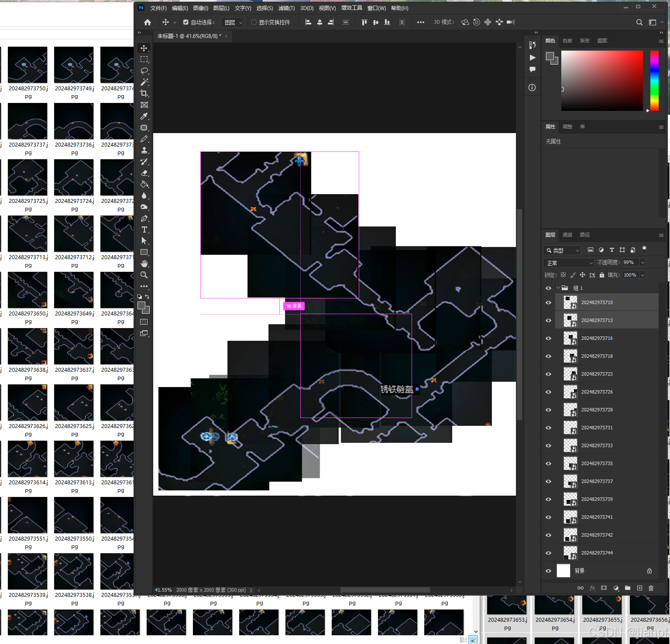Open the Color panel menu

point(661,41)
